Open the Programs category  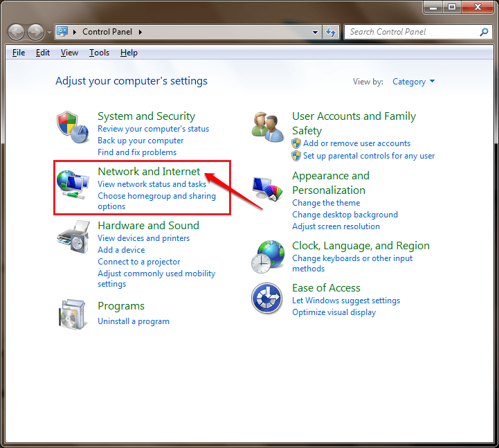(x=121, y=306)
